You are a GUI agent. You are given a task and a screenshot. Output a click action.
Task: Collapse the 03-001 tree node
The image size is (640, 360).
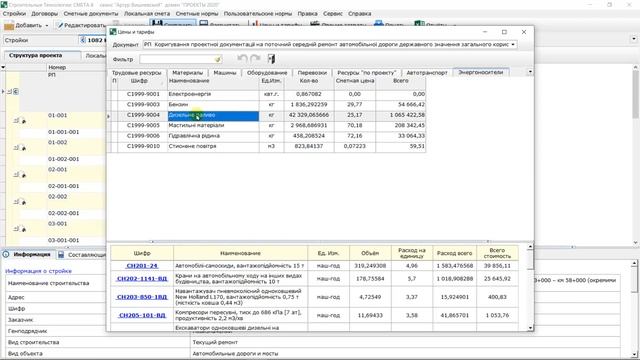point(16,229)
